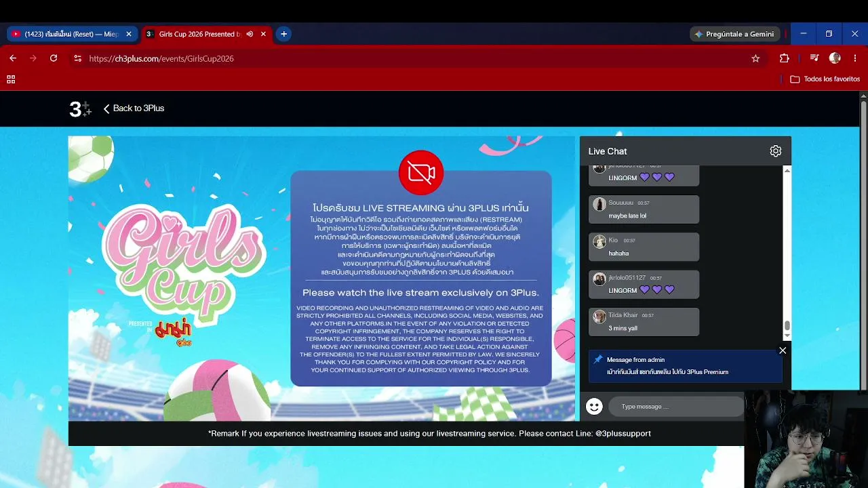This screenshot has height=488, width=868.
Task: Open a new browser tab
Action: point(283,34)
